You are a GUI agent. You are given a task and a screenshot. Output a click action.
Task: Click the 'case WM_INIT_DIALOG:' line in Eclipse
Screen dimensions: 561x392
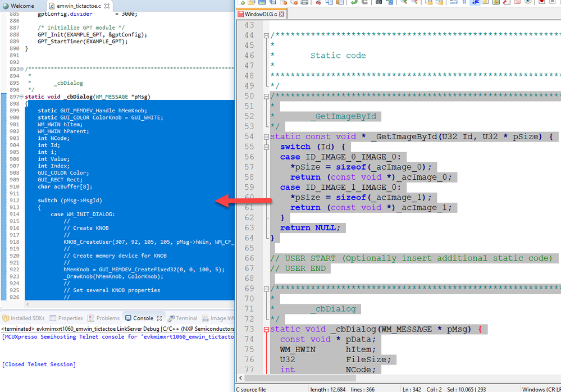tap(83, 214)
